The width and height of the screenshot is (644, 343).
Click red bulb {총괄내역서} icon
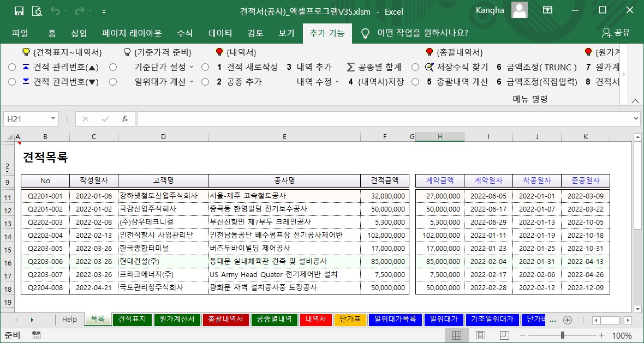[x=430, y=52]
